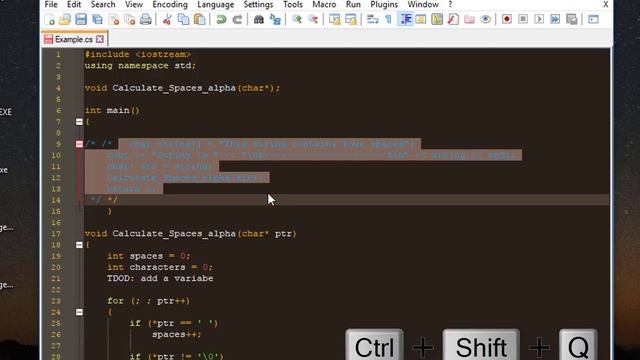Open the View menu
Image resolution: width=640 pixels, height=360 pixels.
pos(134,4)
